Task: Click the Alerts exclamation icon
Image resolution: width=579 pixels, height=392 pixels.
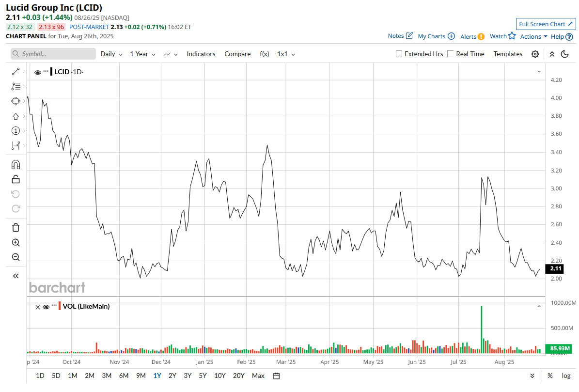Action: 481,36
